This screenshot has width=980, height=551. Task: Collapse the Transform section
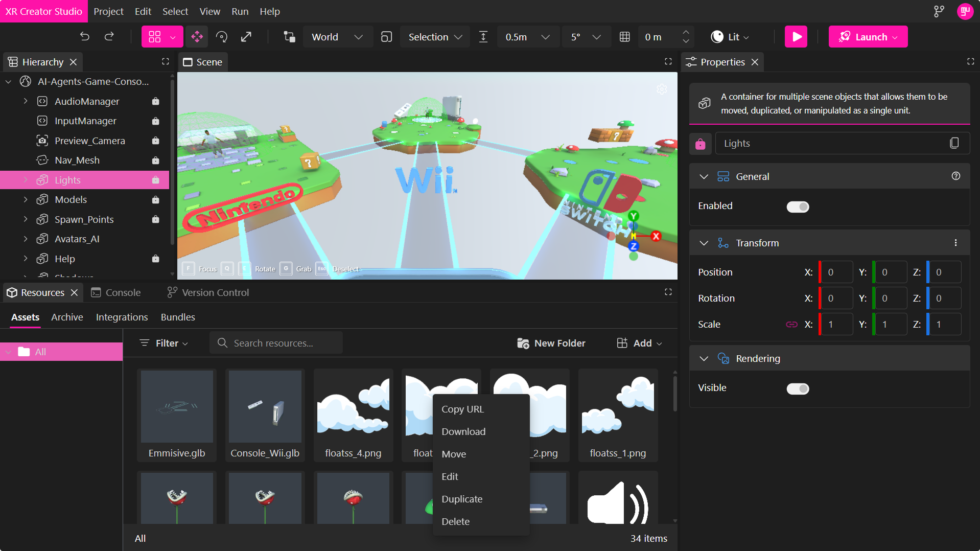[x=704, y=243]
